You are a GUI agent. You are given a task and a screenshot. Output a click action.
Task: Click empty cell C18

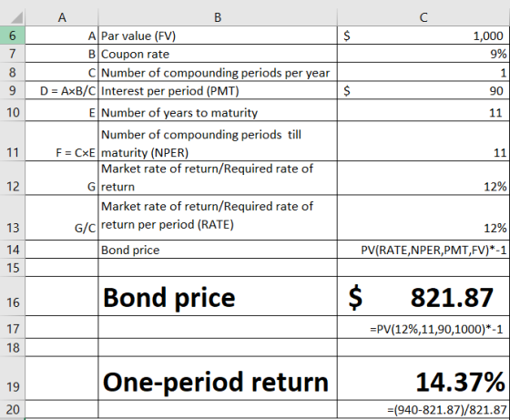tap(423, 347)
